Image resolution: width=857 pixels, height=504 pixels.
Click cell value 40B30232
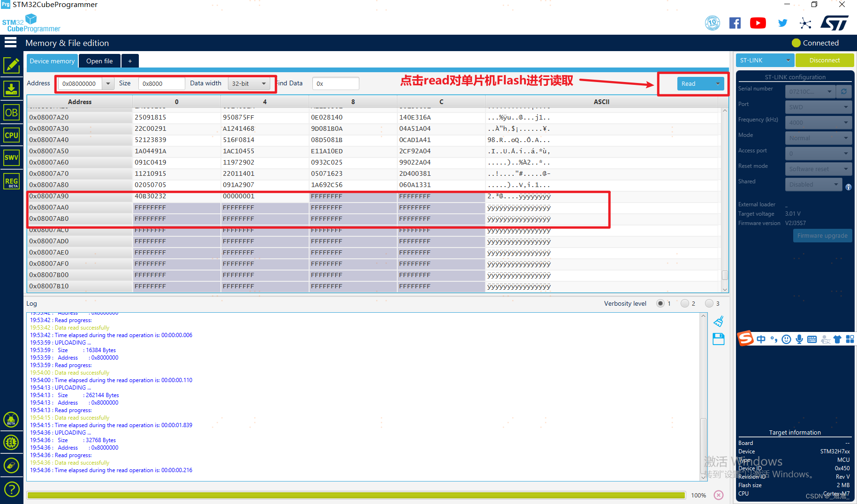point(151,196)
